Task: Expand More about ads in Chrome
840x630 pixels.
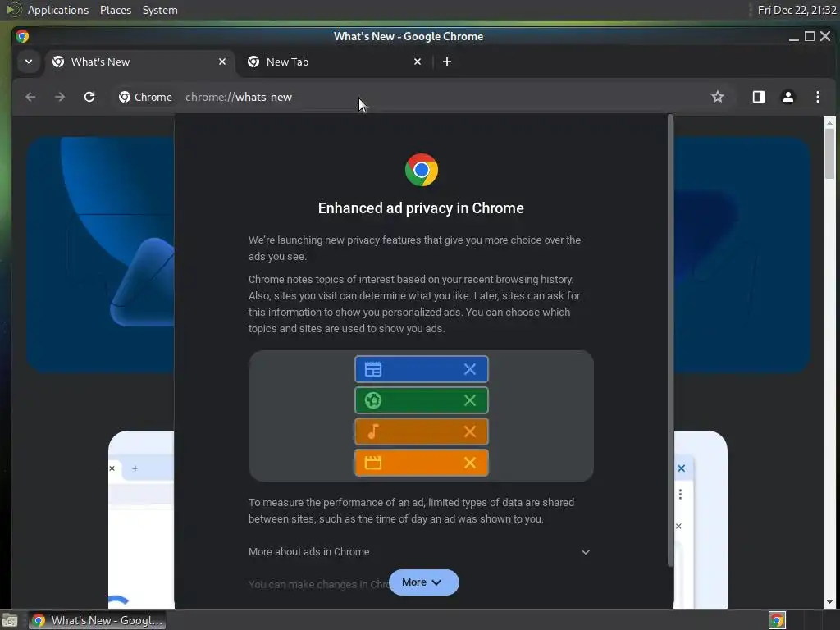Action: [x=421, y=552]
